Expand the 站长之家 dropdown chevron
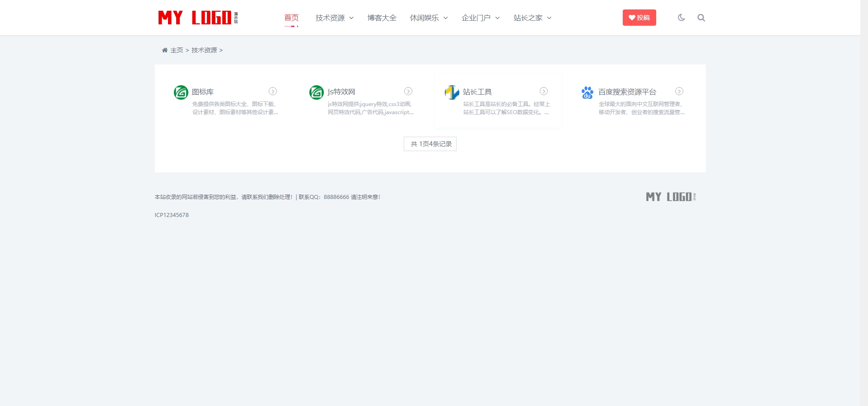 pos(549,18)
